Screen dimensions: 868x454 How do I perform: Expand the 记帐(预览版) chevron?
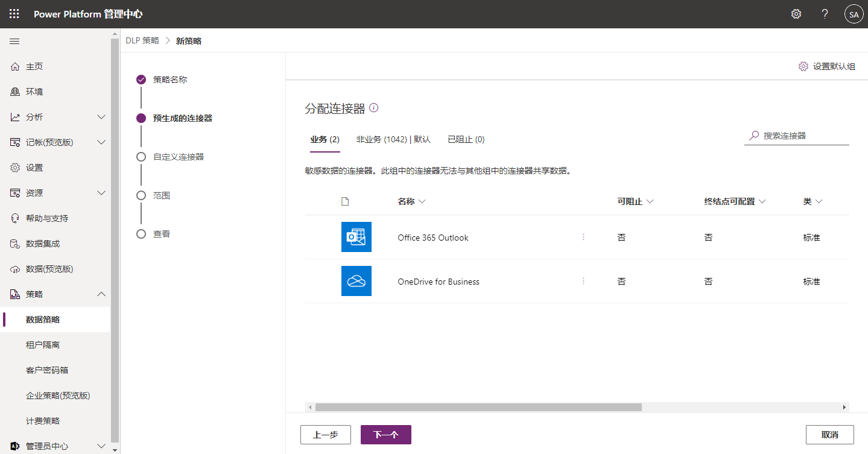pyautogui.click(x=101, y=142)
